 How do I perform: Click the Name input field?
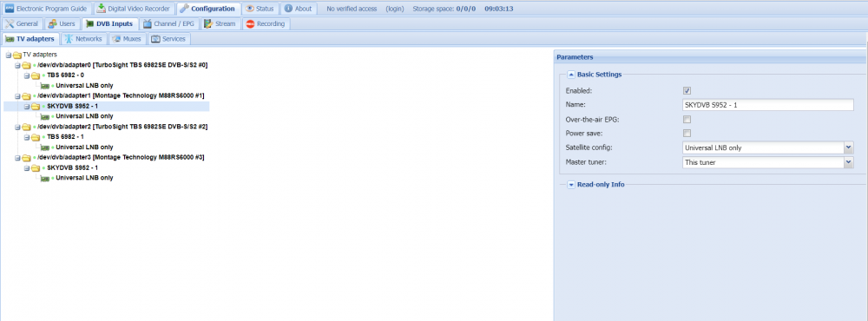click(768, 105)
